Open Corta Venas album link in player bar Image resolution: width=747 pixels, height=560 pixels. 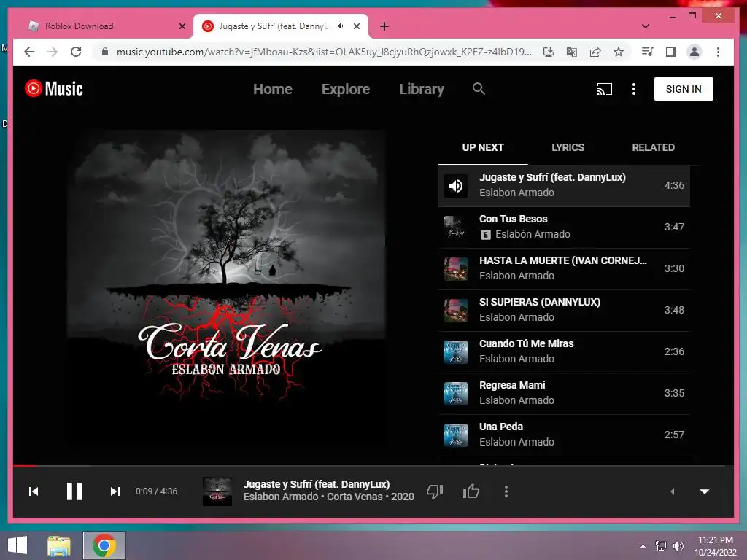tap(355, 497)
